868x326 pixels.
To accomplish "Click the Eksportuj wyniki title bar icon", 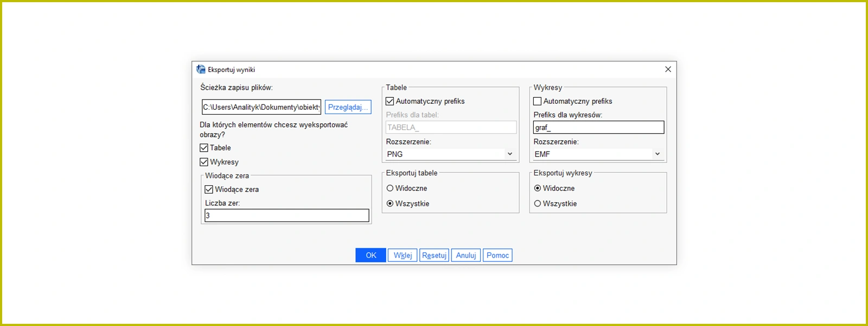I will point(201,70).
